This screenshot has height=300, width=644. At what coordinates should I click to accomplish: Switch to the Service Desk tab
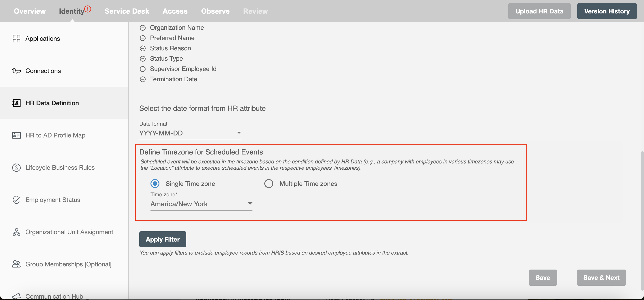(x=127, y=11)
